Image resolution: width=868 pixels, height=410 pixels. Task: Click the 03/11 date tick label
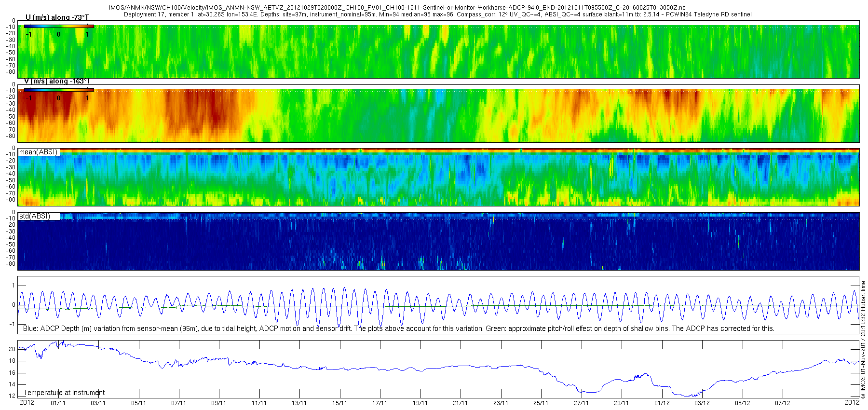click(x=98, y=403)
